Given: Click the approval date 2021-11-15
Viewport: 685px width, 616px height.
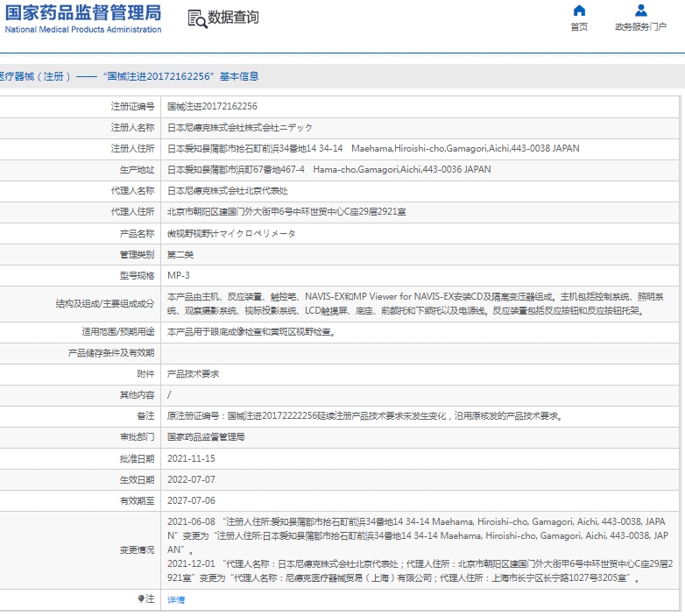Looking at the screenshot, I should (191, 459).
